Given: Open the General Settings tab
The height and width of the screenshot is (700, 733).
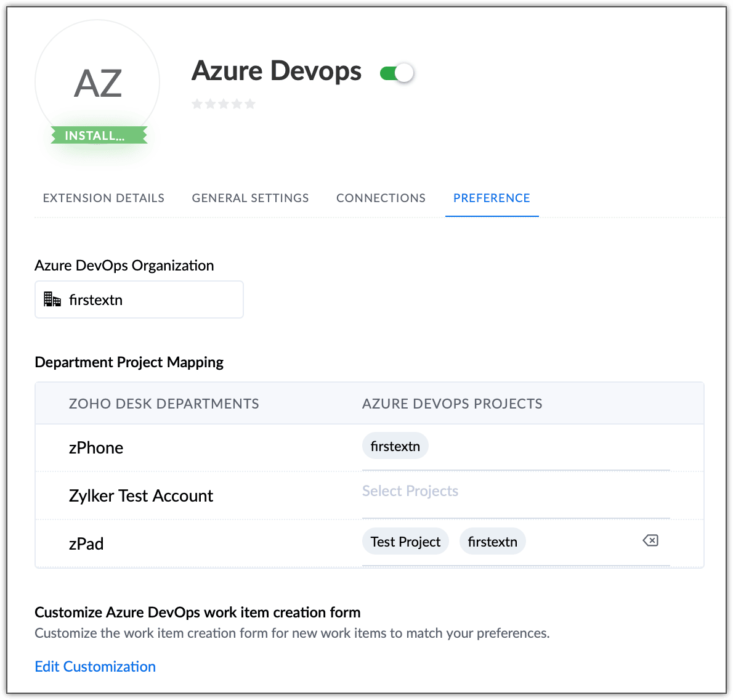Looking at the screenshot, I should tap(250, 198).
